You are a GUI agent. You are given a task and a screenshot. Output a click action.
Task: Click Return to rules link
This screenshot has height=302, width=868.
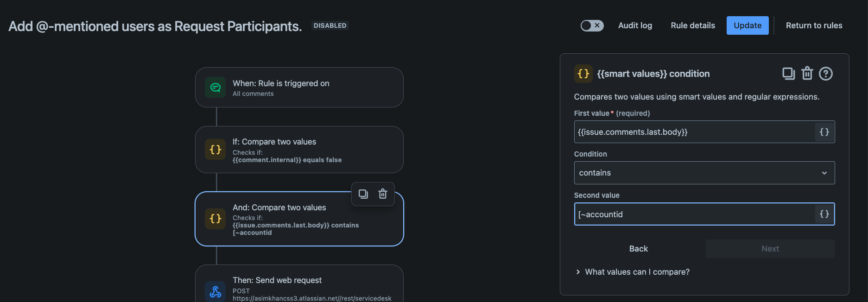pos(814,25)
